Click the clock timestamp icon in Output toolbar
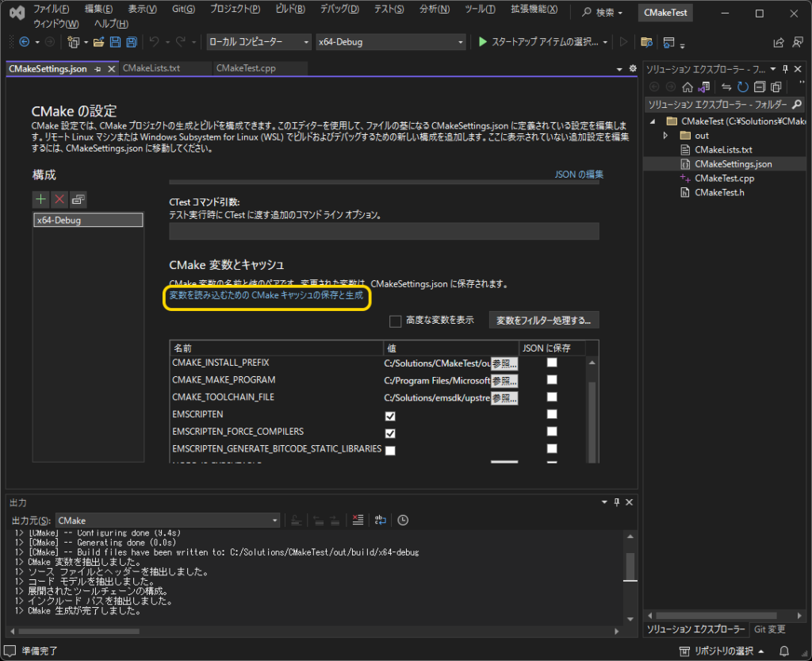 click(403, 520)
